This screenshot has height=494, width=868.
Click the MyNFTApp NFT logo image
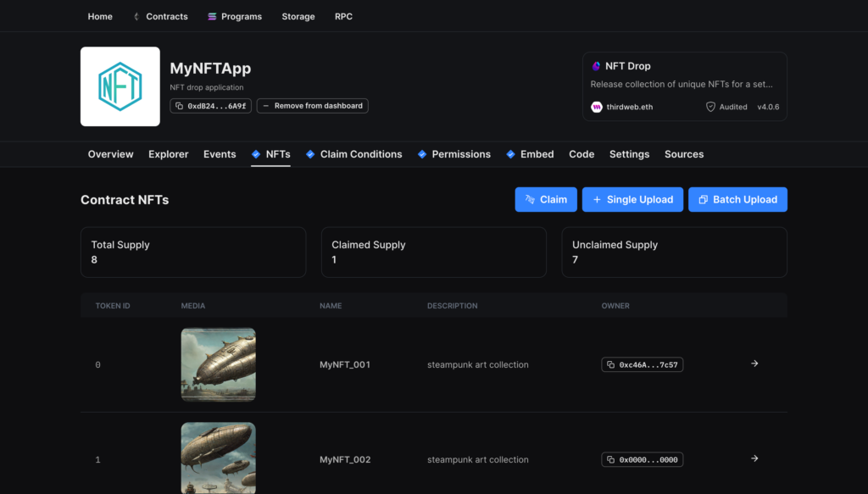point(120,86)
